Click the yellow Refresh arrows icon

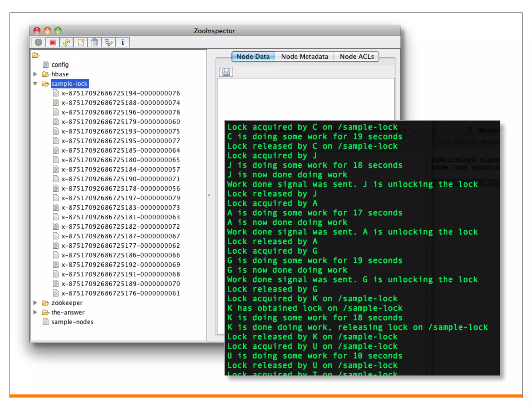66,42
